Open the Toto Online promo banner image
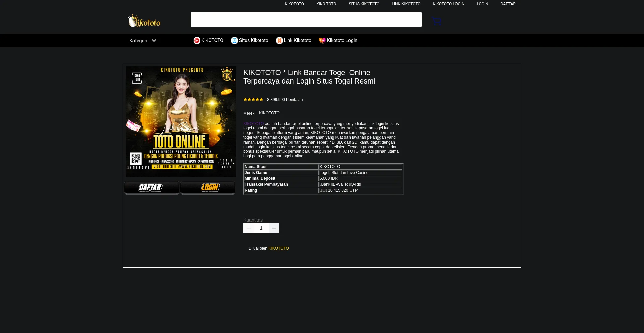Image resolution: width=644 pixels, height=333 pixels. click(181, 121)
